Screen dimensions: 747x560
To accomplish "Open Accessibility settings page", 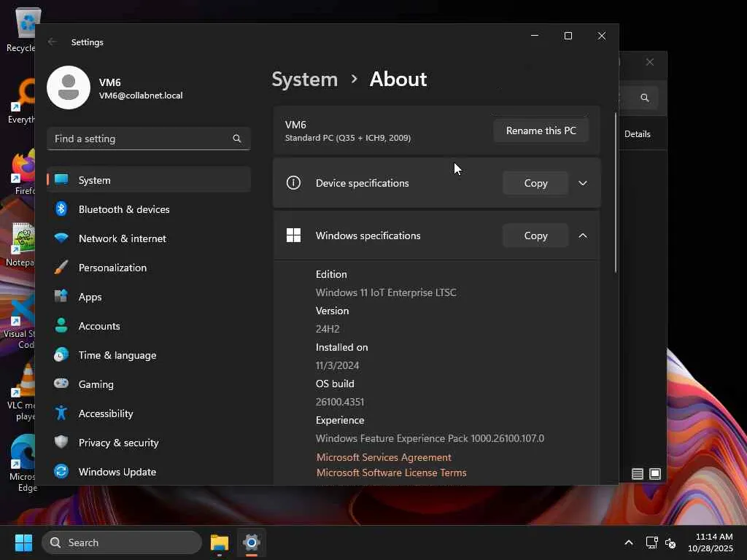I will [149, 413].
